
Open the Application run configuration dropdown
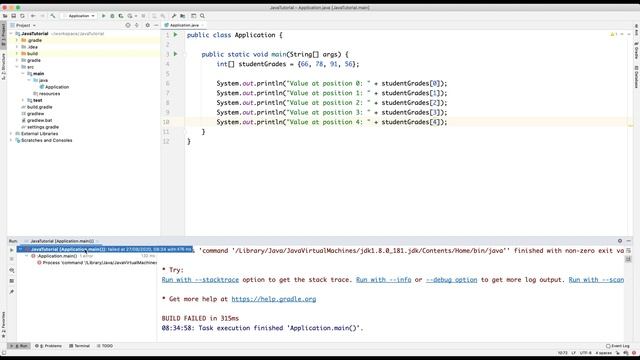(80, 16)
